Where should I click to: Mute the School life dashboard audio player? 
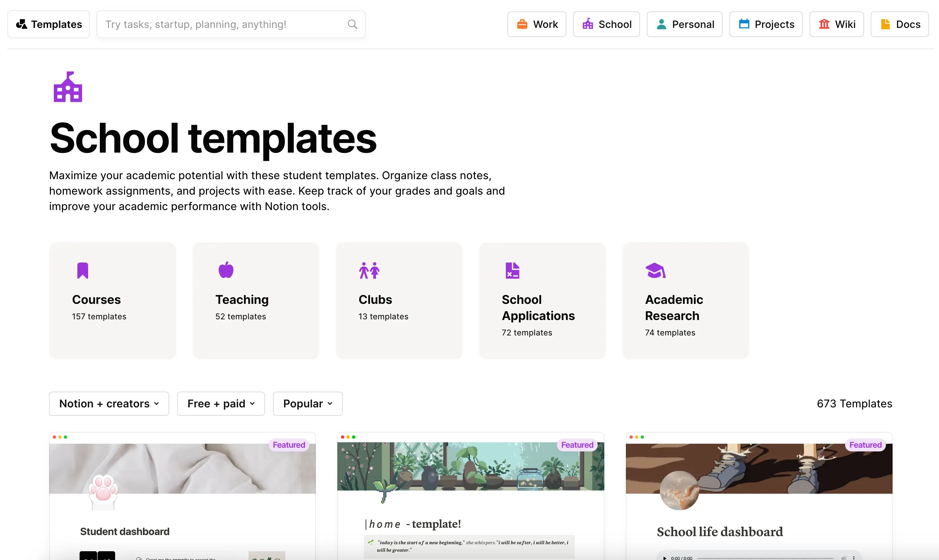[x=843, y=558]
